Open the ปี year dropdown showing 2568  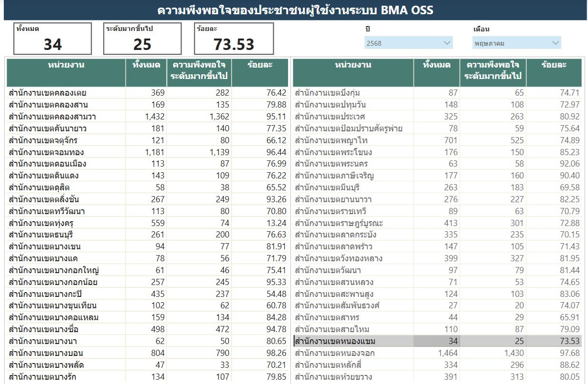click(408, 43)
